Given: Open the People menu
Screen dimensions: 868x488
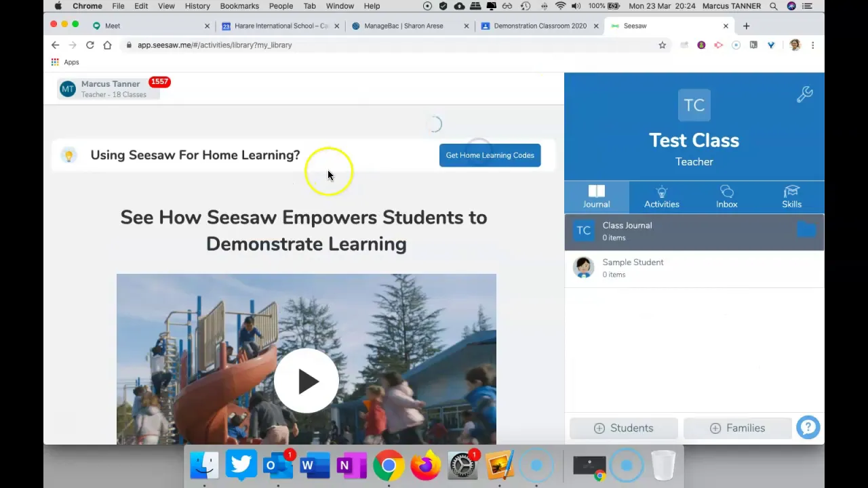Looking at the screenshot, I should coord(281,6).
